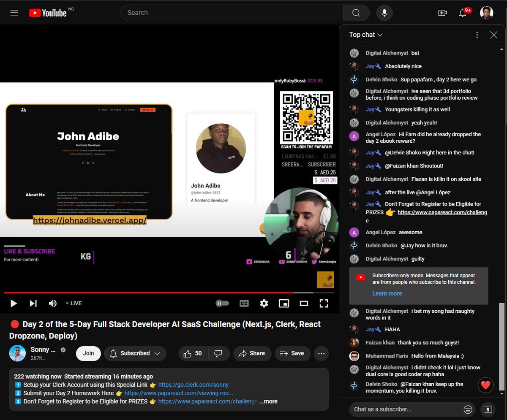
Task: Click the Join button for channel membership
Action: coord(88,353)
